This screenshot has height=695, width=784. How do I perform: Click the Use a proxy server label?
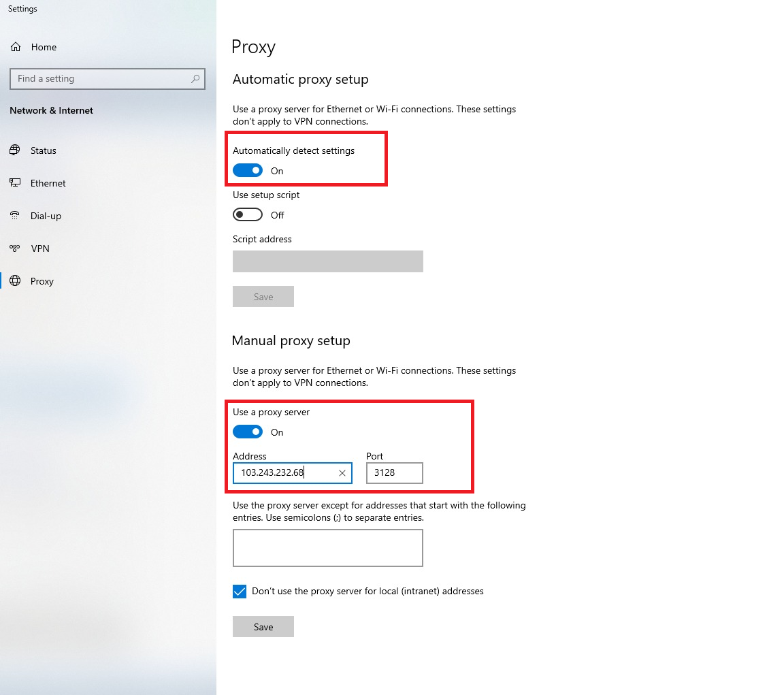(271, 413)
